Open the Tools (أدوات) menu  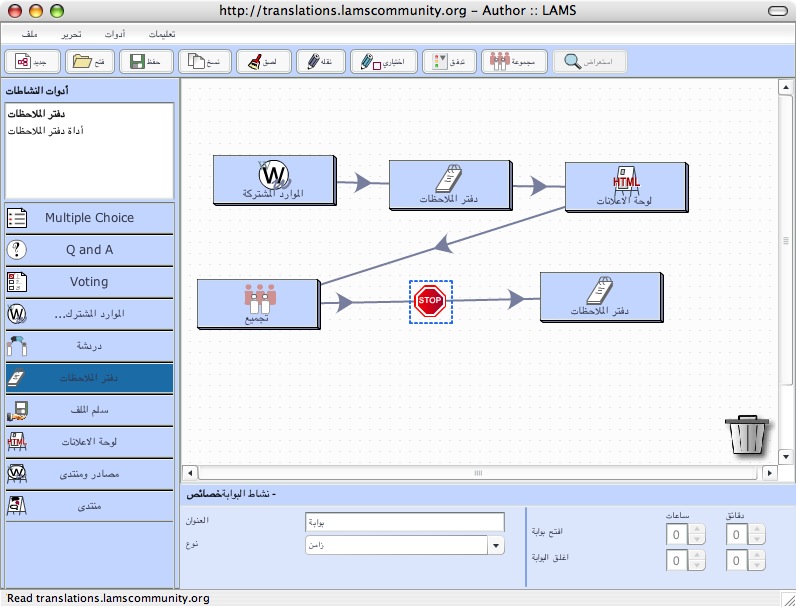coord(114,34)
